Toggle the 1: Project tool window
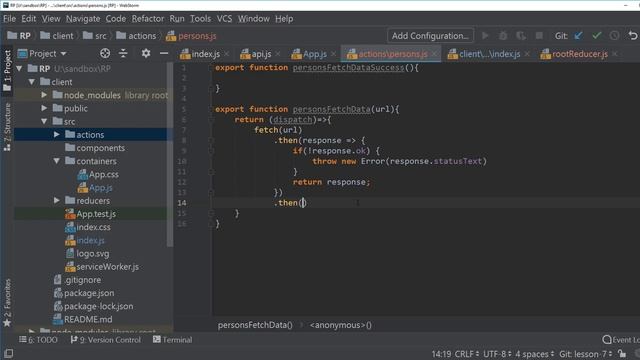The height and width of the screenshot is (360, 640). point(7,71)
